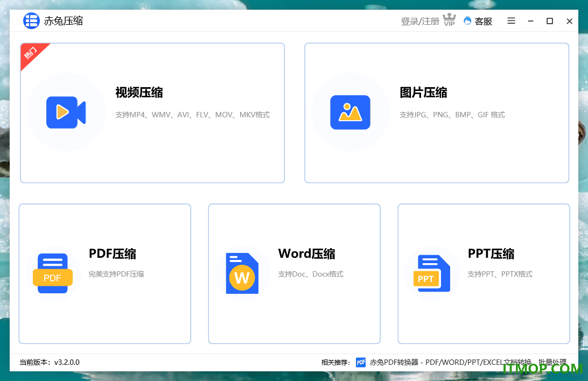
Task: Click the 完美支持PDF压缩 description
Action: point(116,274)
